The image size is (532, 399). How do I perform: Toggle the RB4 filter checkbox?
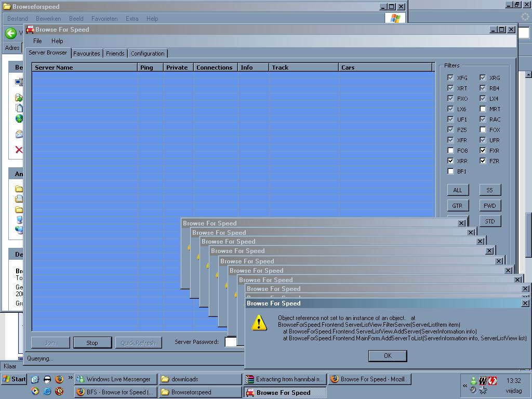coord(483,88)
